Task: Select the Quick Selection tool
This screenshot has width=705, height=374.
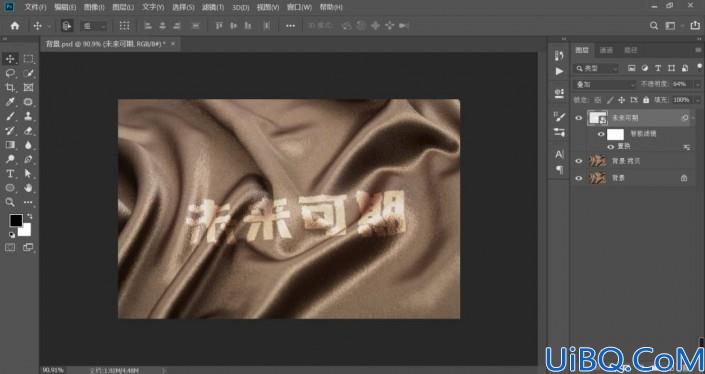Action: point(28,73)
